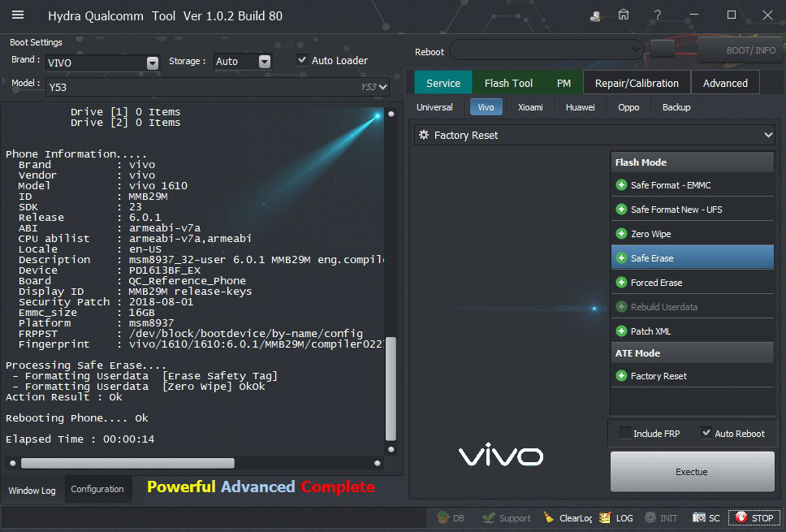Enable the Include FRP checkbox
The height and width of the screenshot is (532, 786).
pyautogui.click(x=624, y=433)
